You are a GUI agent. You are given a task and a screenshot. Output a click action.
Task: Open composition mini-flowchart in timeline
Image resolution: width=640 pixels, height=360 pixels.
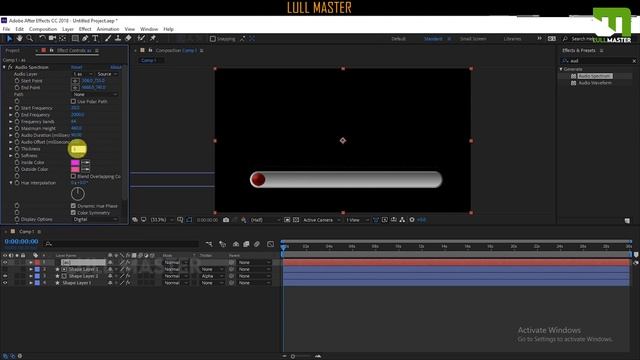(209, 244)
